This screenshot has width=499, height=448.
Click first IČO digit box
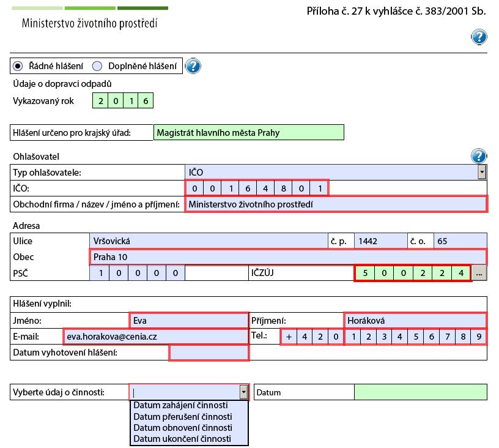[x=194, y=189]
